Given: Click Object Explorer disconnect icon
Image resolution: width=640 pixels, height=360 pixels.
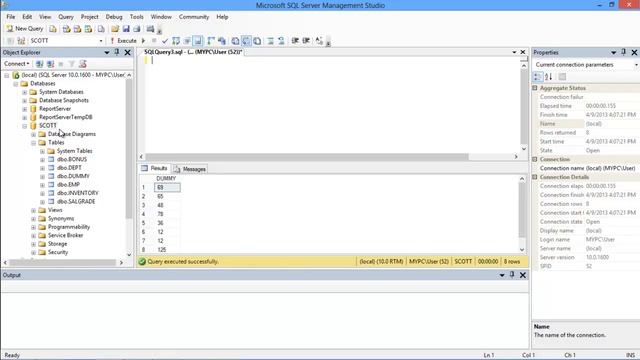Looking at the screenshot, I should click(50, 64).
